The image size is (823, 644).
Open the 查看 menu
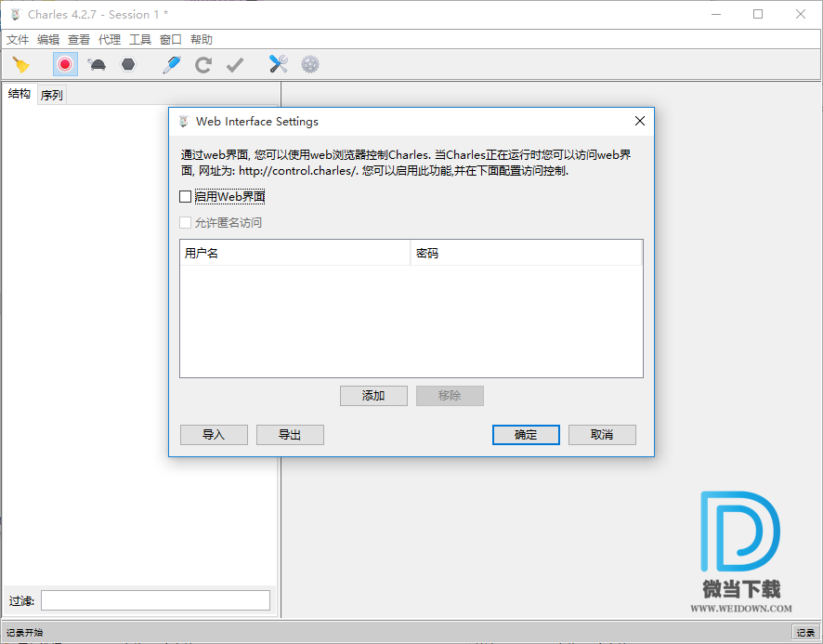tap(79, 39)
